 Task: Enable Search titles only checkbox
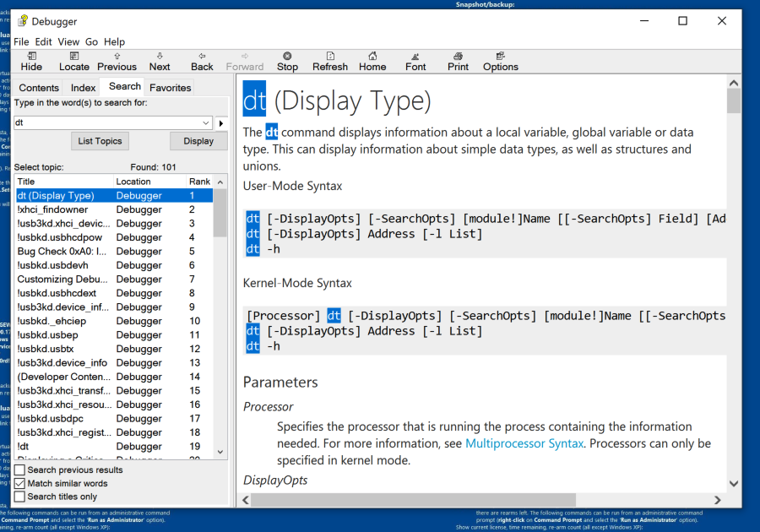tap(19, 497)
